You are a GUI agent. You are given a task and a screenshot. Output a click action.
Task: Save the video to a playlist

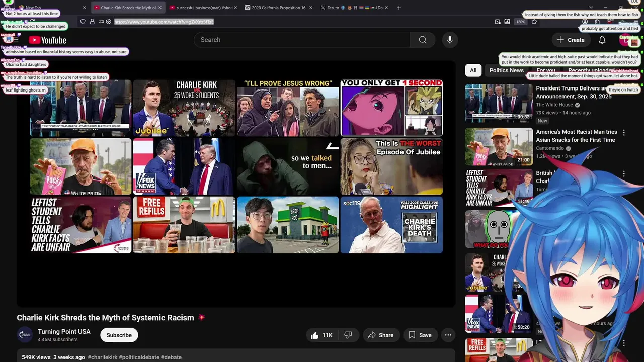[x=420, y=335]
